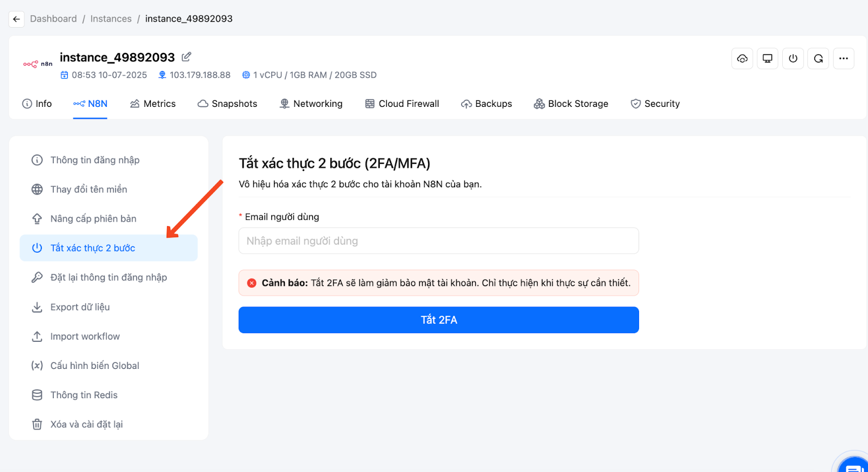Viewport: 868px width, 472px height.
Task: Open the three-dots more options menu
Action: point(844,59)
